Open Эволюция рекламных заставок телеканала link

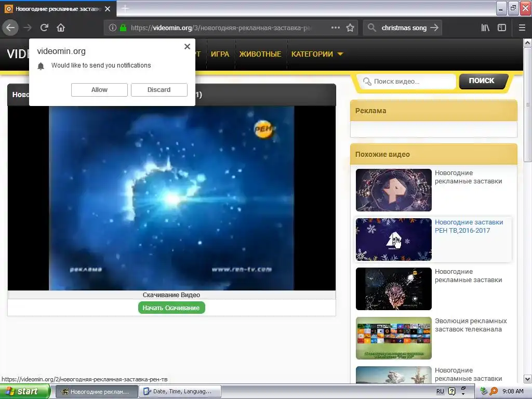471,325
